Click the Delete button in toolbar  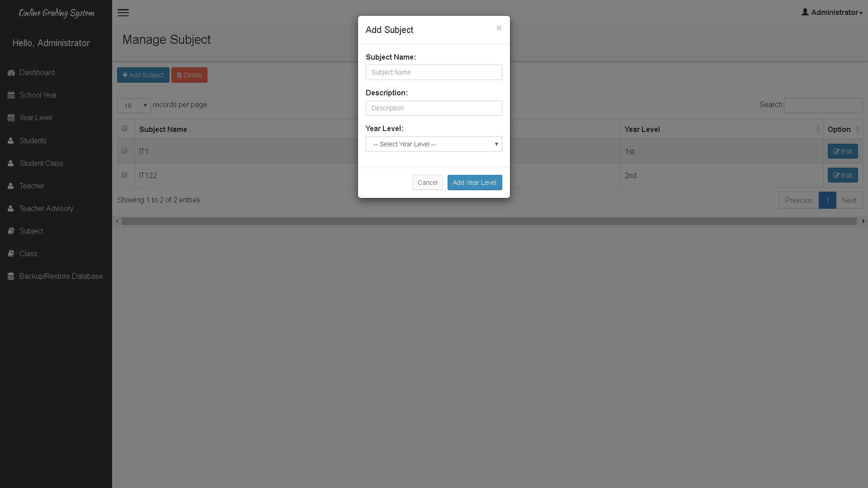[189, 75]
